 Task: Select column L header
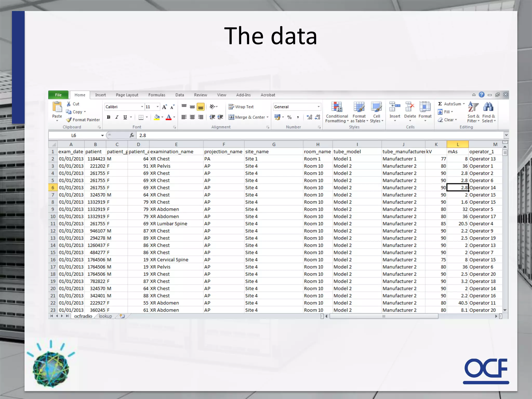[457, 144]
